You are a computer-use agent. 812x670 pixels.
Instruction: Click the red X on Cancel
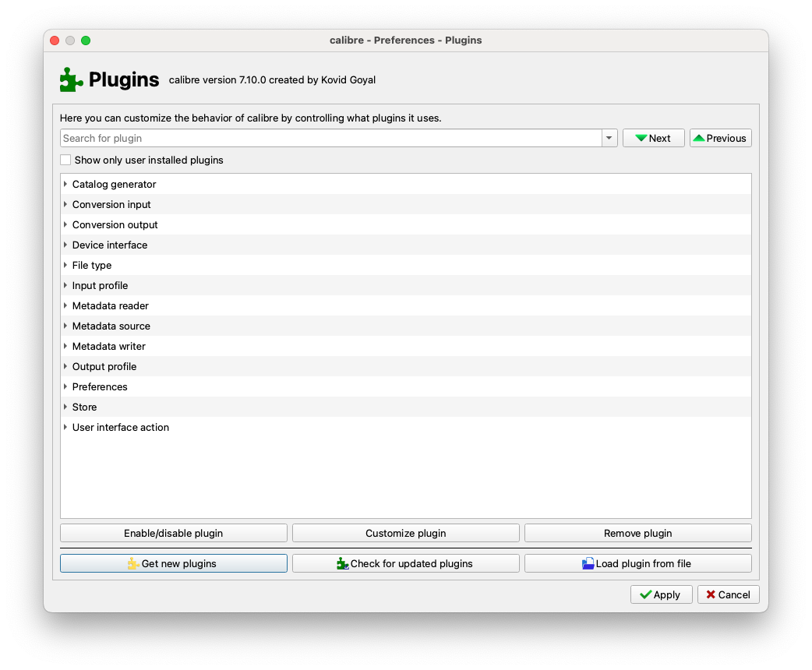point(711,595)
